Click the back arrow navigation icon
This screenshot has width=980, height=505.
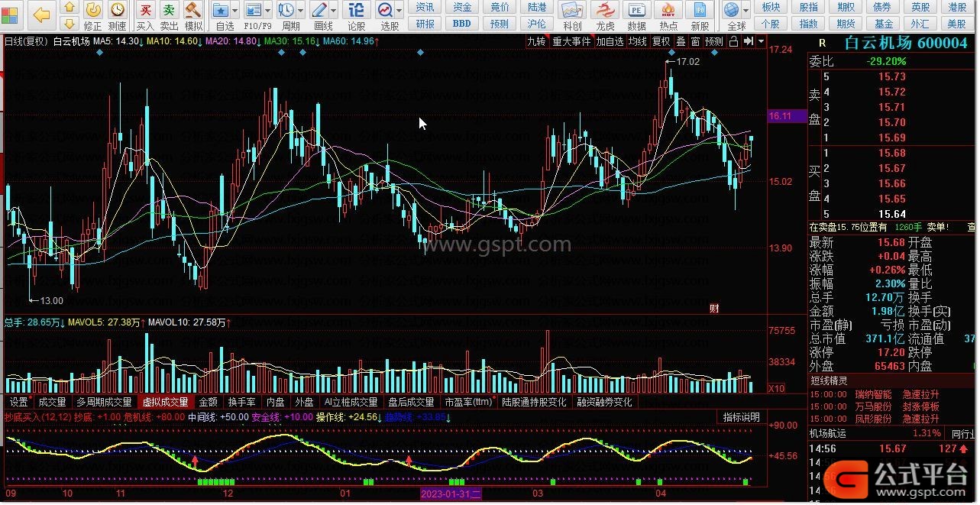tap(41, 14)
